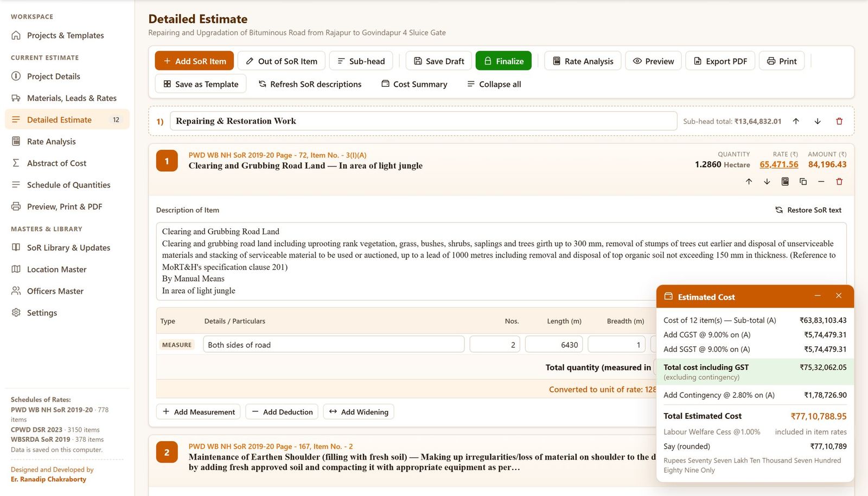
Task: Print the estimate
Action: [782, 61]
